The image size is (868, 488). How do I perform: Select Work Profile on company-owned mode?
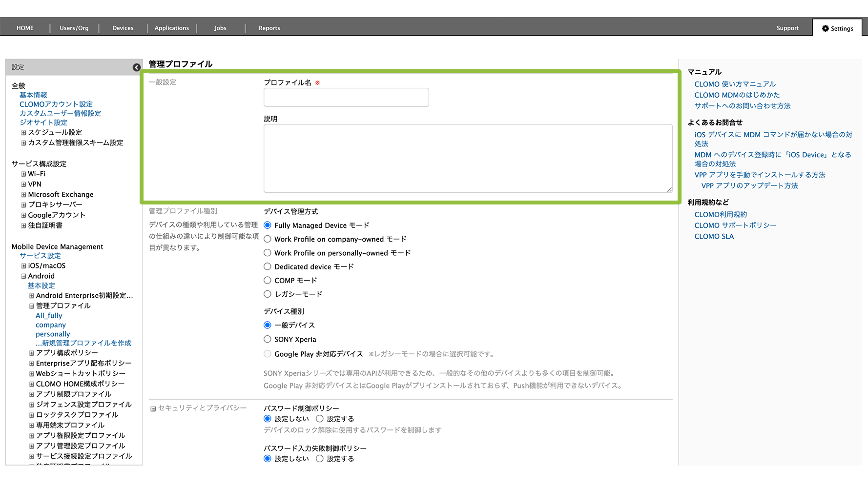pyautogui.click(x=268, y=239)
